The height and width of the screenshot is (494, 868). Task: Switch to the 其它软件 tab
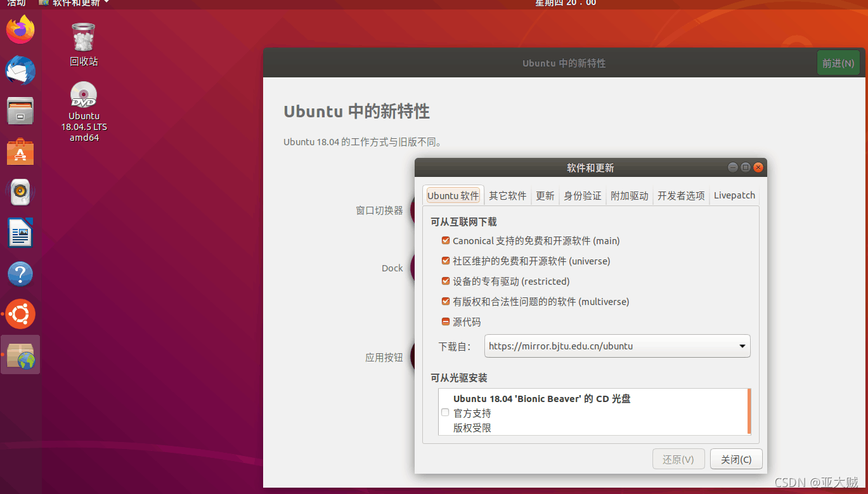pos(508,196)
